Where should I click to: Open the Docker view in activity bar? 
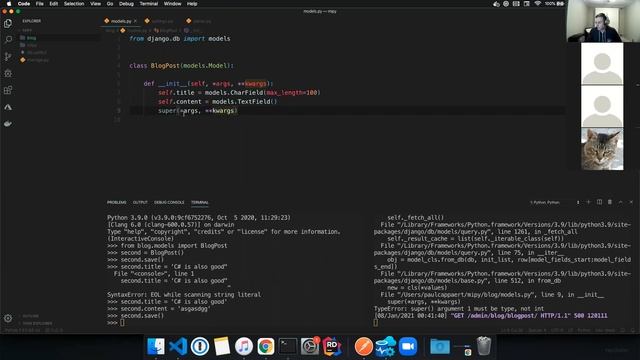tap(8, 123)
